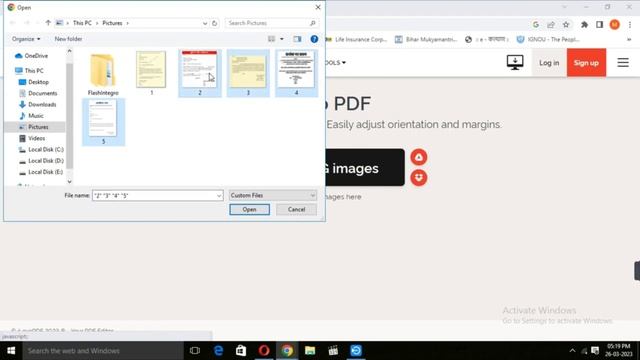Open the hamburger menu on the website

623,62
